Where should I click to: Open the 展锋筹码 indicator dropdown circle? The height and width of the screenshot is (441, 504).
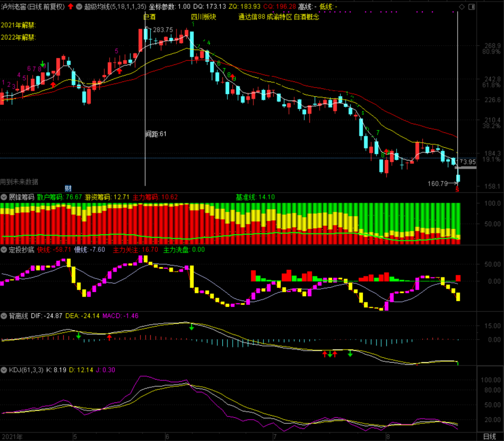pyautogui.click(x=4, y=197)
